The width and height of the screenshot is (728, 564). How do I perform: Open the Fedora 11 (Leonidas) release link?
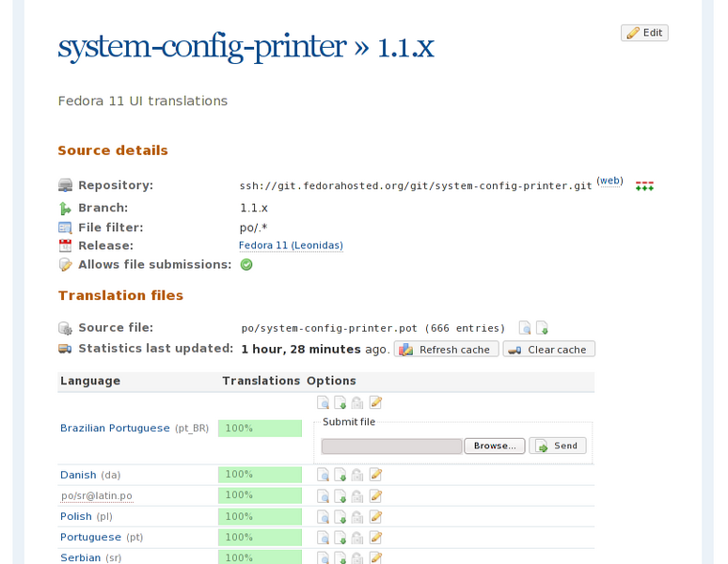tap(291, 245)
